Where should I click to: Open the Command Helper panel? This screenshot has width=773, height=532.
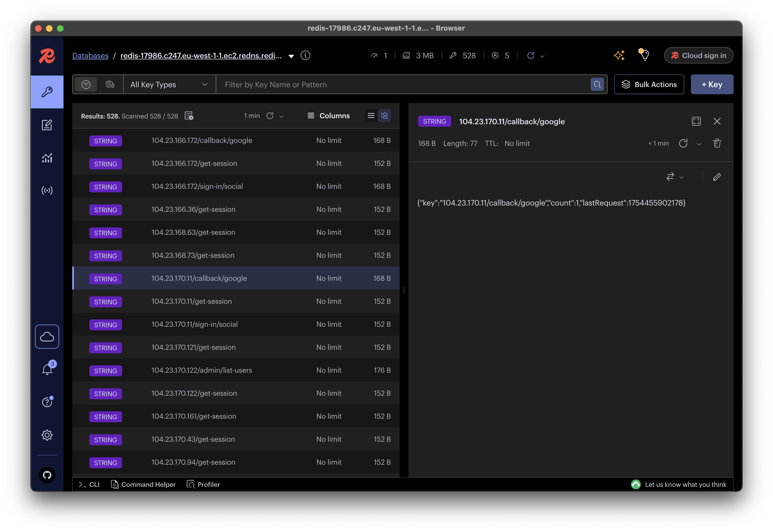coord(143,484)
